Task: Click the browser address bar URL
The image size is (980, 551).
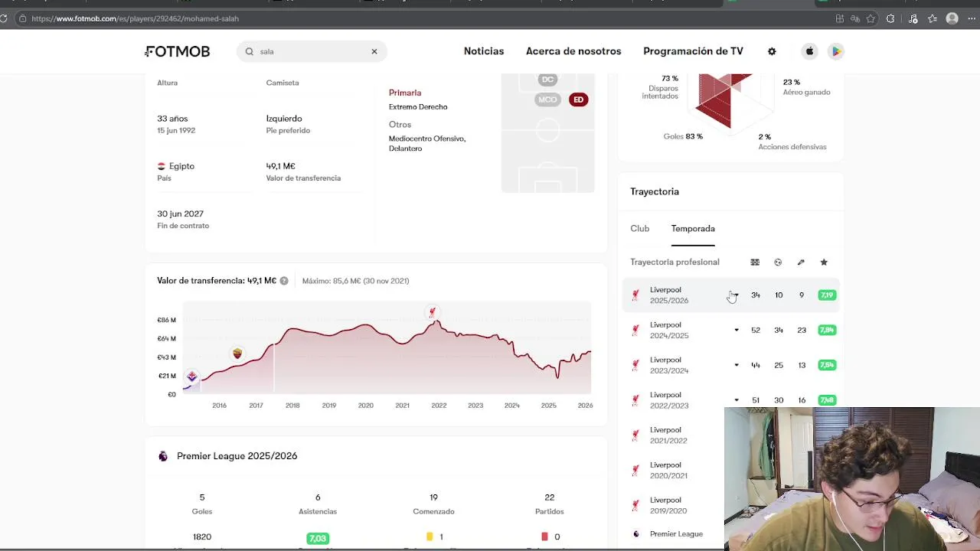Action: 136,18
